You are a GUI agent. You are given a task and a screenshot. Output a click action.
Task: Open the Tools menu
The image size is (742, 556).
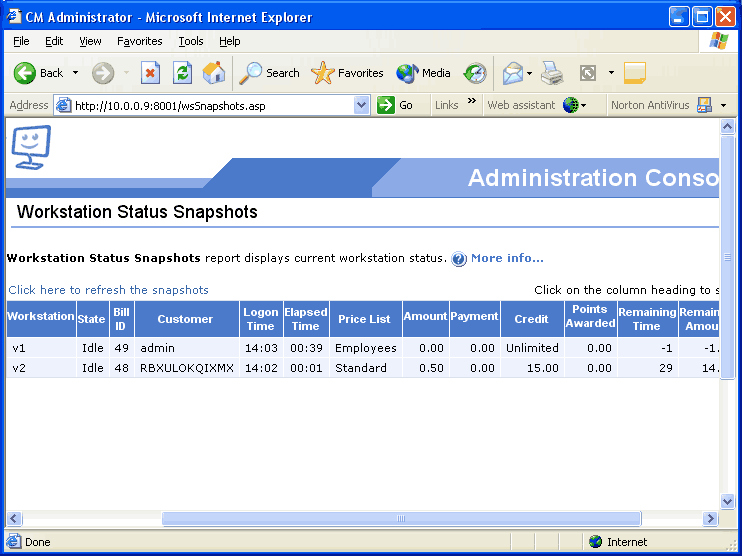[191, 41]
